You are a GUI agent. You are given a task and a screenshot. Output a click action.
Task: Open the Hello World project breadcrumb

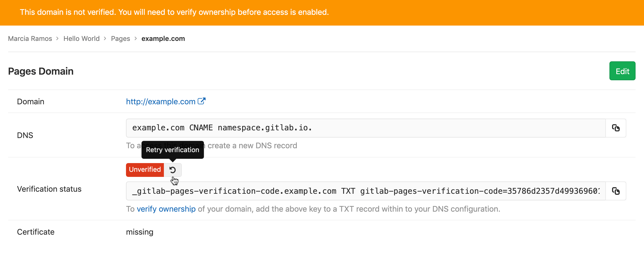[81, 38]
